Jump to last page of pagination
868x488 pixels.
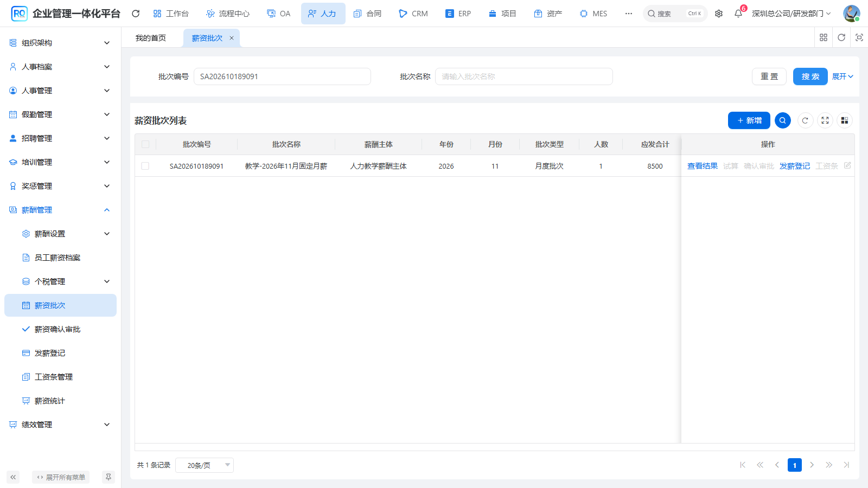846,465
